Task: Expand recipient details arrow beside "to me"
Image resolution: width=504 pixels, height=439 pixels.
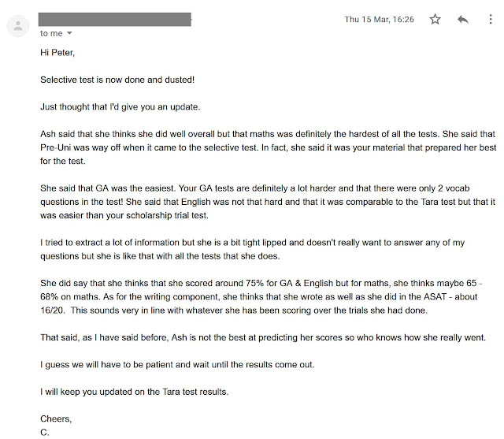Action: point(69,33)
